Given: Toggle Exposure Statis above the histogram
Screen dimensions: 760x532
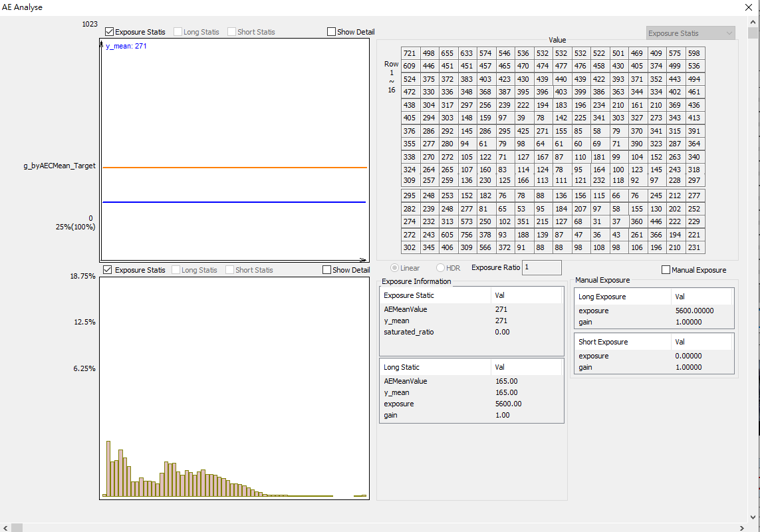Looking at the screenshot, I should (108, 270).
